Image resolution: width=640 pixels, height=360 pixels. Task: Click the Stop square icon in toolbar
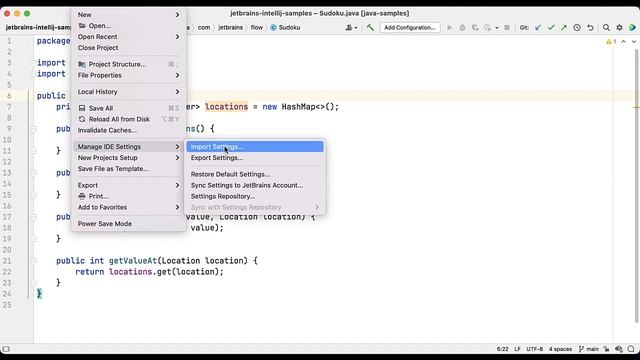point(507,27)
